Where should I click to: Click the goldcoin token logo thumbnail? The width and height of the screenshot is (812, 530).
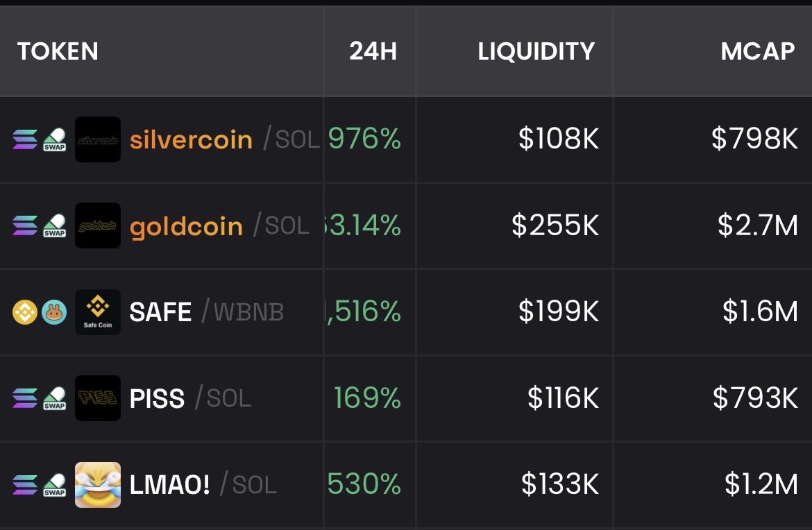[x=97, y=225]
